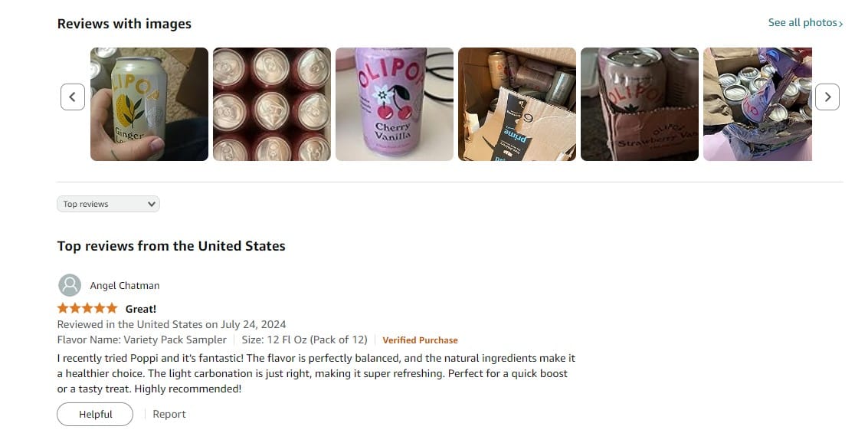This screenshot has height=443, width=868.
Task: Click the previous images carousel arrow
Action: click(x=73, y=97)
